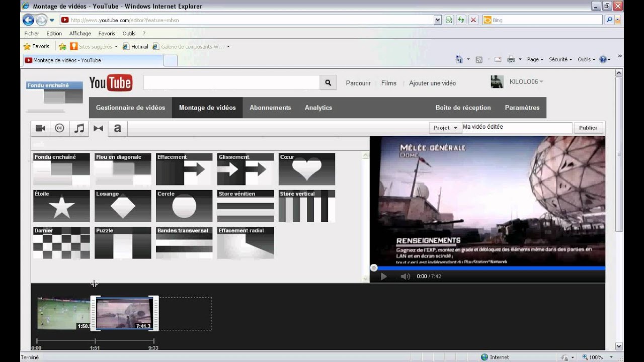Open the Page command dropdown
This screenshot has height=362, width=644.
tap(535, 59)
